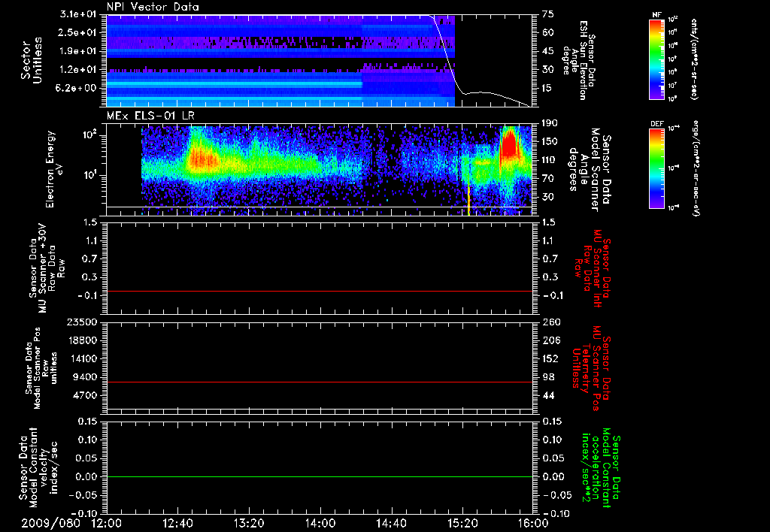Click the 75 degree tick label
770x532 pixels.
[547, 14]
